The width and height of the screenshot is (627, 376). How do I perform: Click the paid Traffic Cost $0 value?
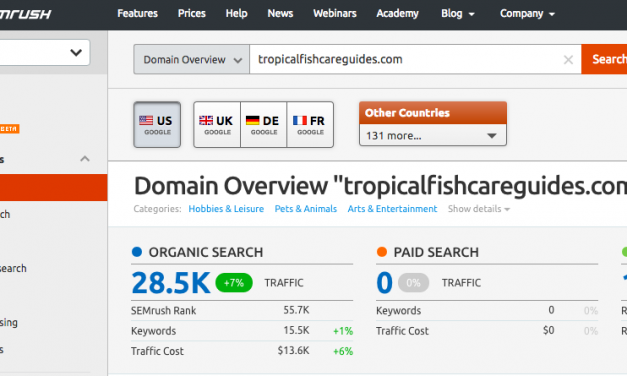(549, 330)
